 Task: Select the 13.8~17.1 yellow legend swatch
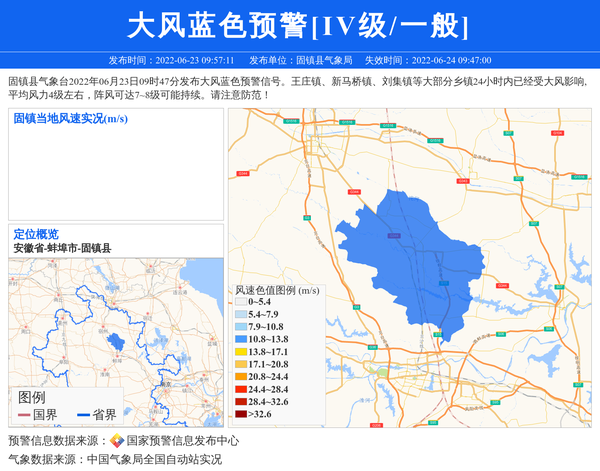[240, 352]
